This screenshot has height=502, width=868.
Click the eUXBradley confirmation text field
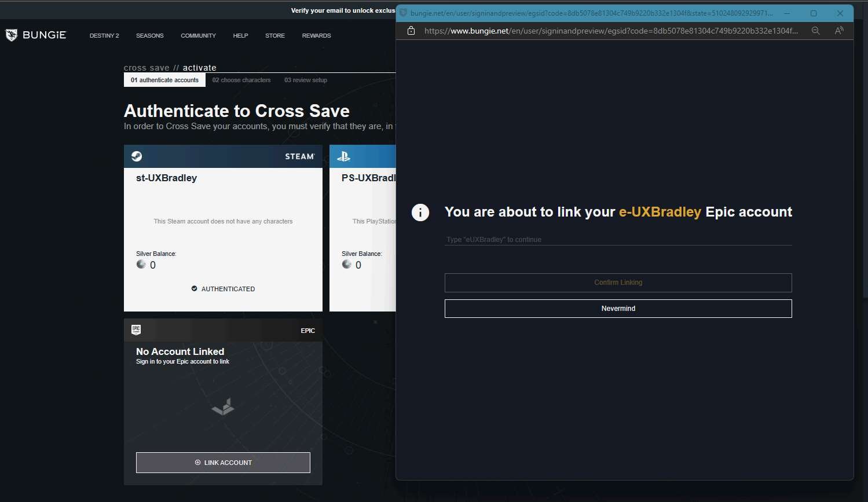click(618, 239)
